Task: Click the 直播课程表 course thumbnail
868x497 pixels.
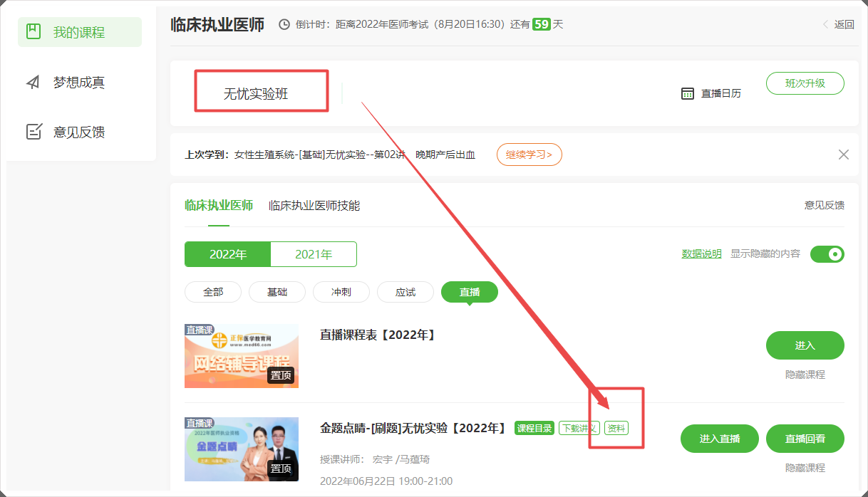Action: point(242,356)
